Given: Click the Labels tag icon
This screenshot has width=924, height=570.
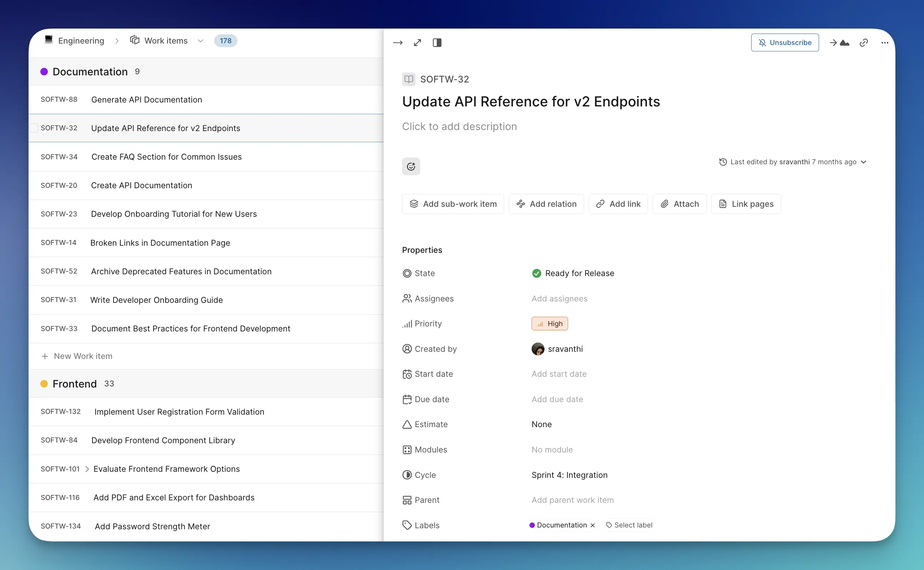Looking at the screenshot, I should pos(407,525).
